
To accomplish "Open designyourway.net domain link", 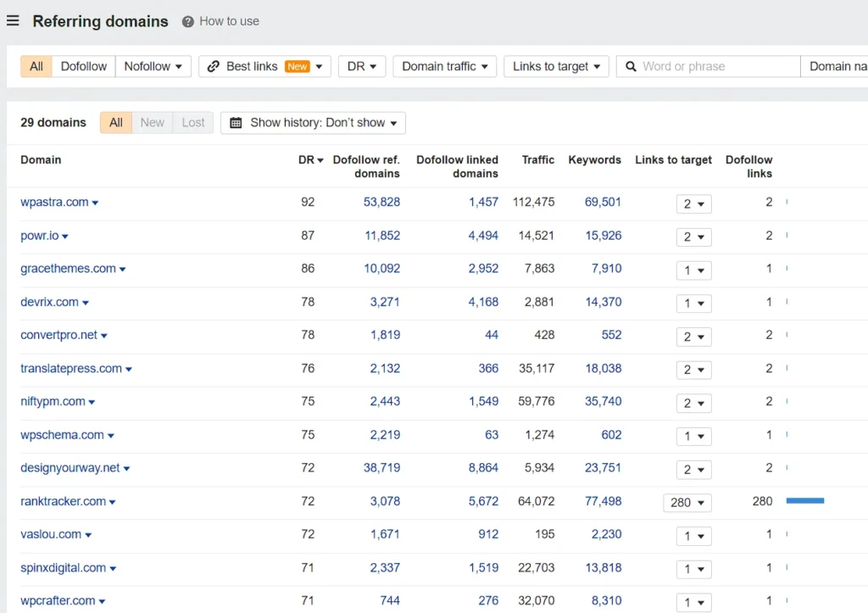I will tap(70, 468).
